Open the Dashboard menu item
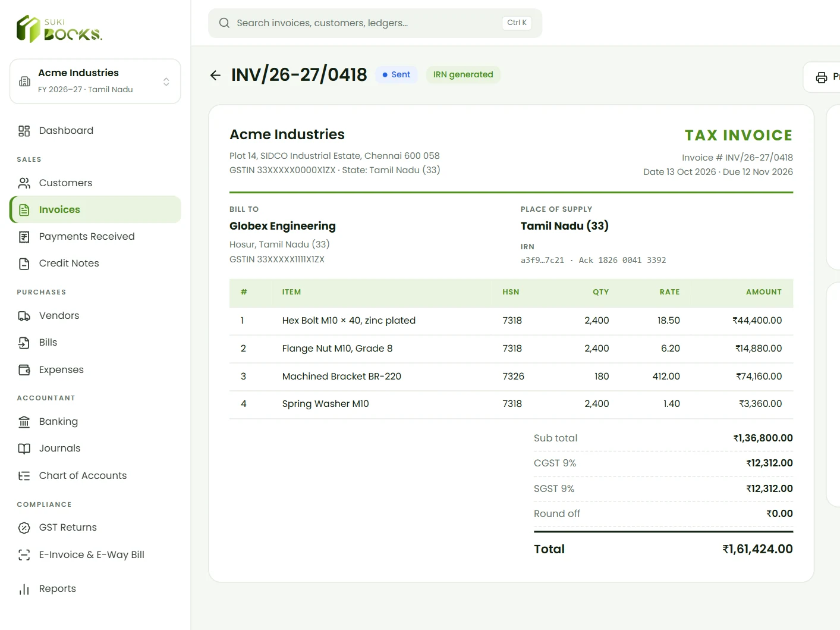The image size is (840, 630). 95,131
